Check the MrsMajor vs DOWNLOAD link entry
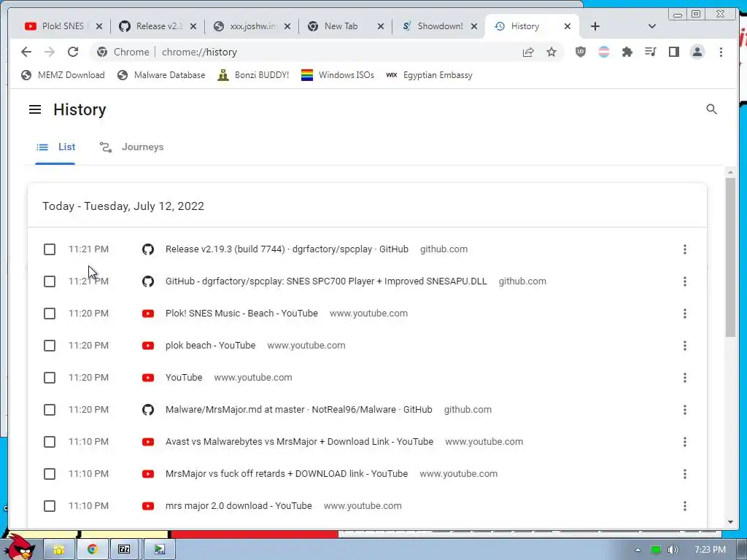 pyautogui.click(x=50, y=474)
